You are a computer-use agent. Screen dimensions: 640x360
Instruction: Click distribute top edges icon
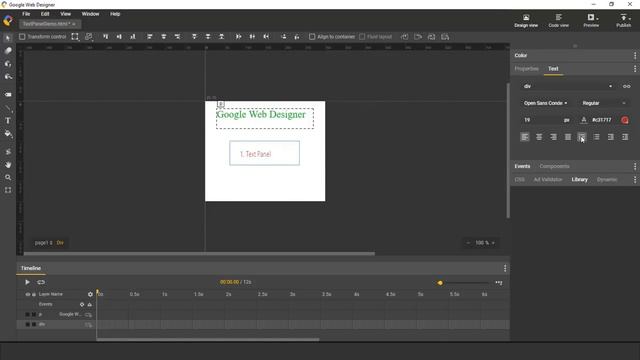(194, 37)
